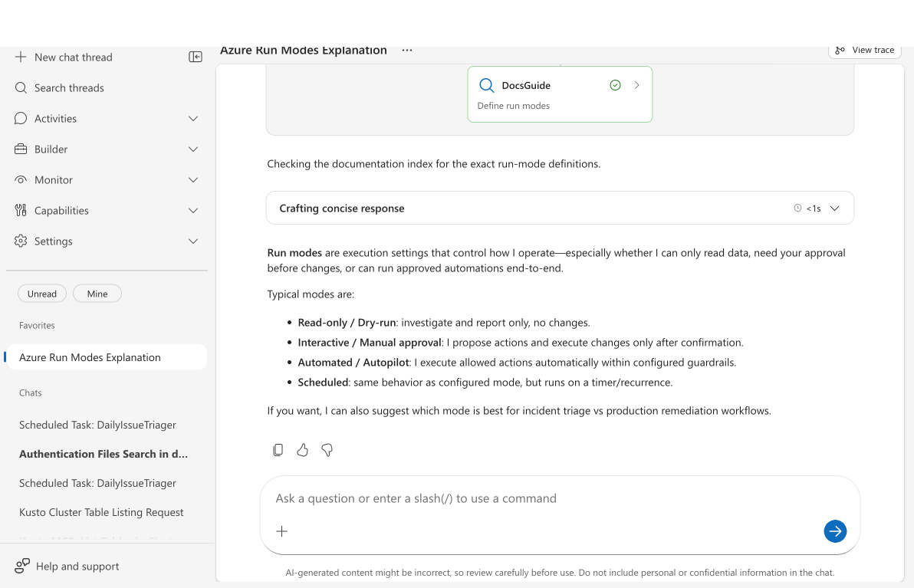
Task: Click the plus attachment icon in chat box
Action: click(281, 531)
